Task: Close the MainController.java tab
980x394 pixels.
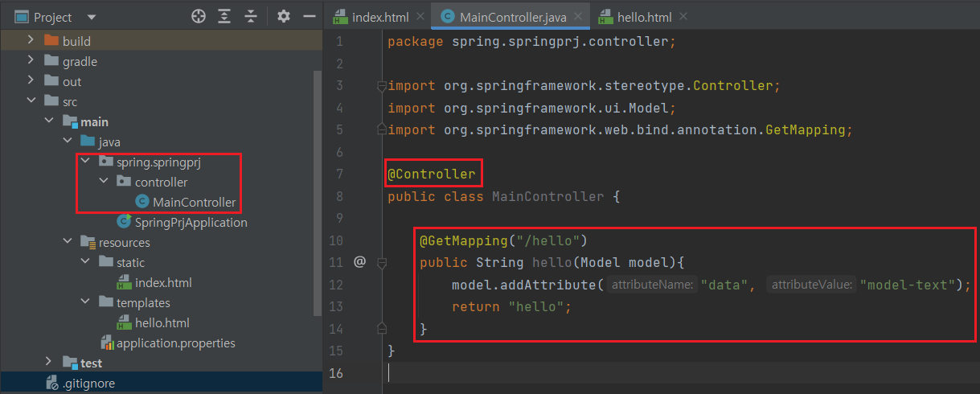Action: 577,17
